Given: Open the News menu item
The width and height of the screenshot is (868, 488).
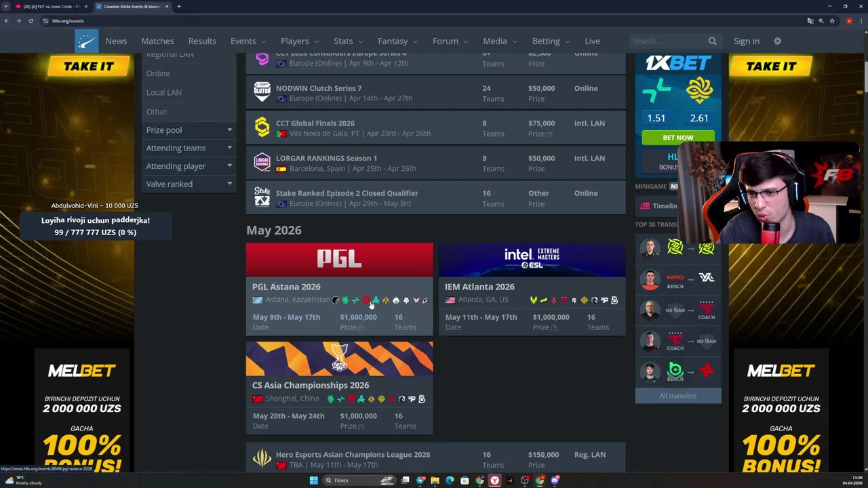Looking at the screenshot, I should point(116,41).
